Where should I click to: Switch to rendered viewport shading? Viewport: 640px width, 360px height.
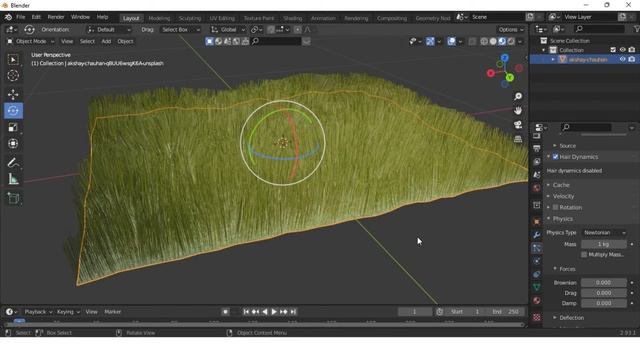tap(511, 41)
